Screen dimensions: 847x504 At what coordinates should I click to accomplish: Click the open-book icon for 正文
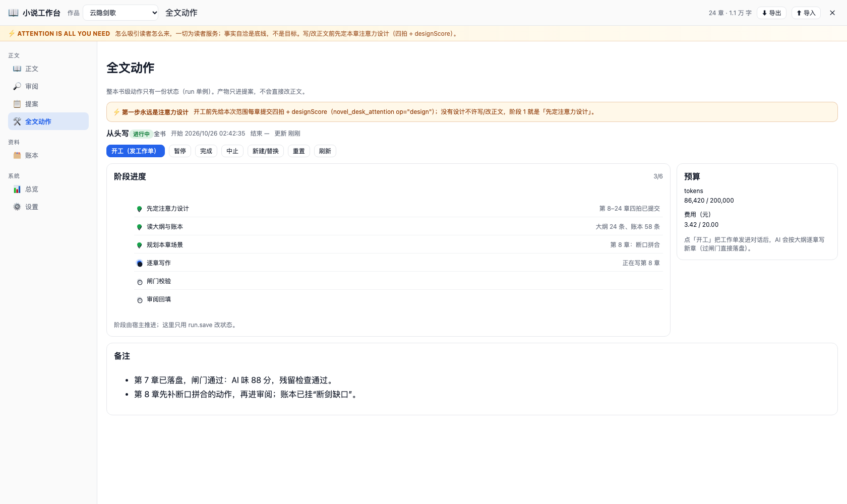[17, 69]
